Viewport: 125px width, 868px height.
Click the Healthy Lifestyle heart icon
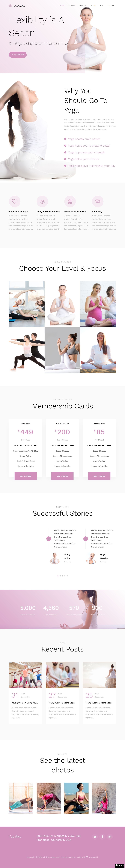(15, 201)
